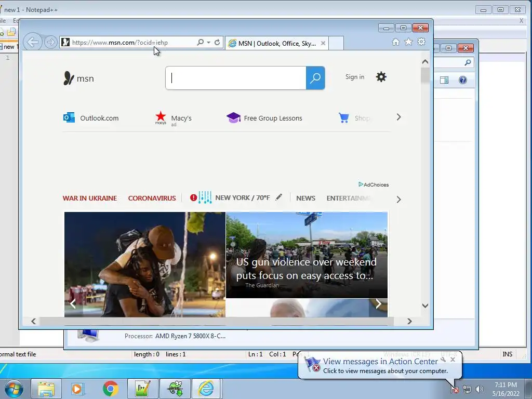Click the search magnifier in the address bar
Screen dimensions: 532x399
tap(200, 42)
